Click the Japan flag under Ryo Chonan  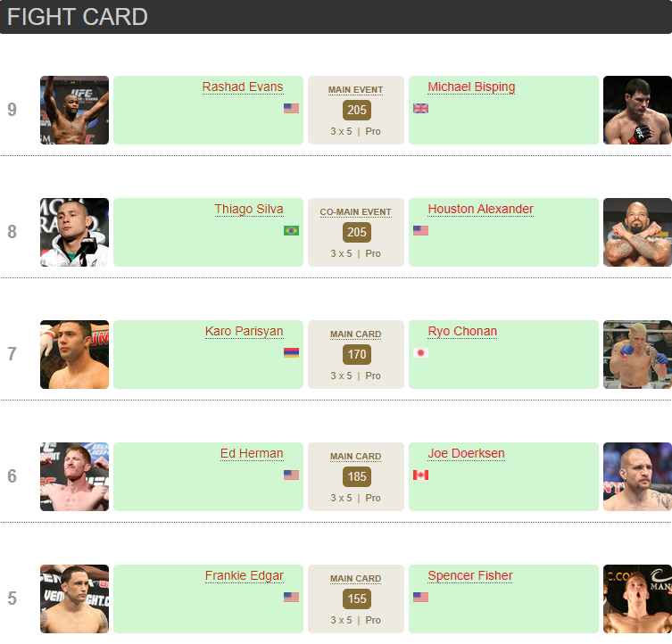click(x=420, y=352)
